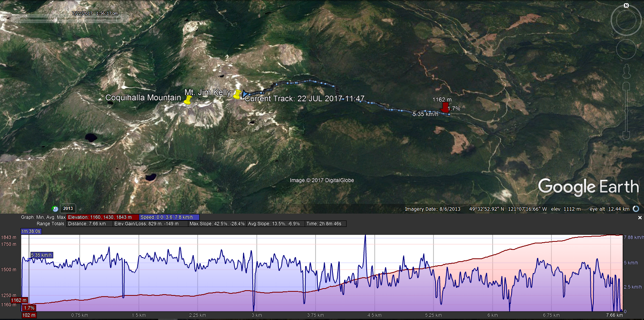This screenshot has height=320, width=644.
Task: Click the 2013 historical imagery year button
Action: click(x=68, y=208)
